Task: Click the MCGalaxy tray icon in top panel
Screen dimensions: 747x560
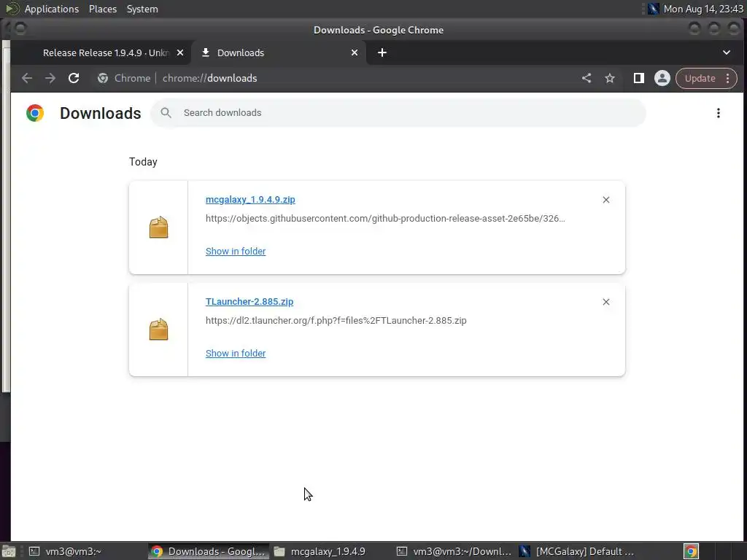Action: [653, 9]
